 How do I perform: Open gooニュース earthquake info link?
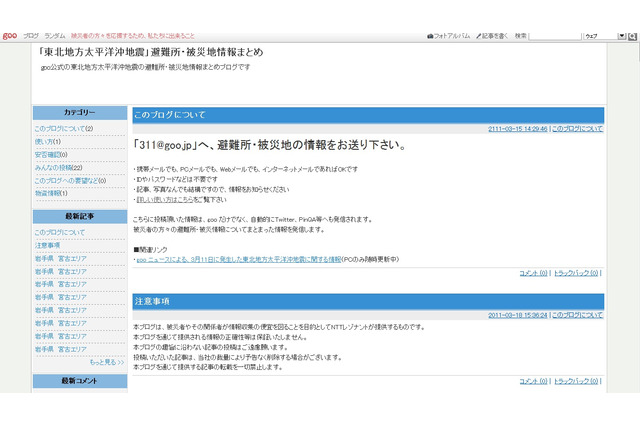238,259
